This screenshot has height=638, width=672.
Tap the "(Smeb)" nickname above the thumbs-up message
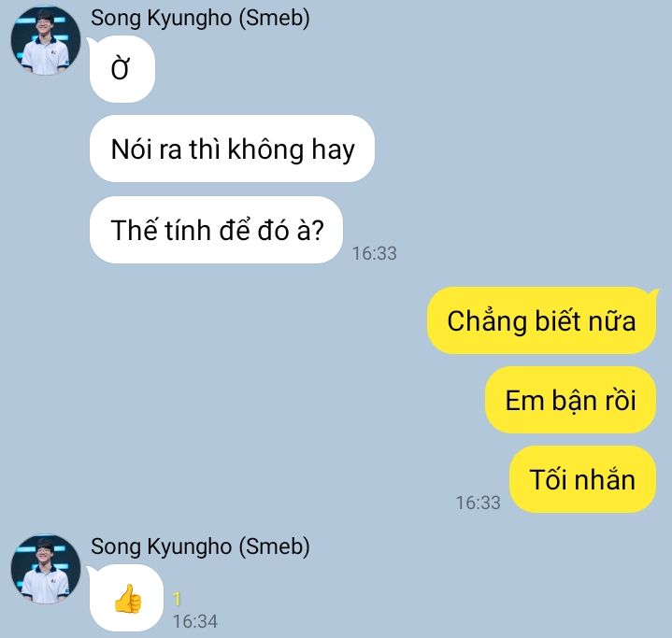click(x=274, y=546)
